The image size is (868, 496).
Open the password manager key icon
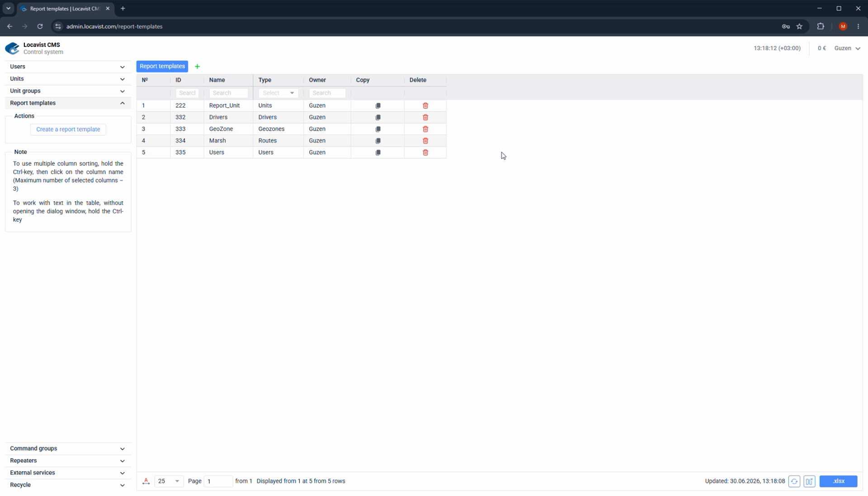tap(786, 27)
